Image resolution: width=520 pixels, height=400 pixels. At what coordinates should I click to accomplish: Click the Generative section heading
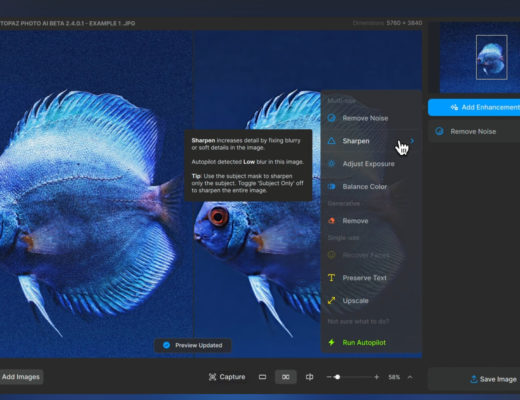point(343,203)
